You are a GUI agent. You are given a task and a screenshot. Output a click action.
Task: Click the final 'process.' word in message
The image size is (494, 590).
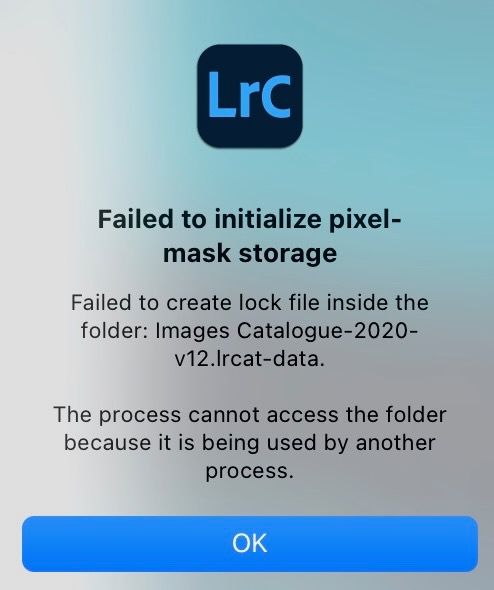(x=249, y=471)
